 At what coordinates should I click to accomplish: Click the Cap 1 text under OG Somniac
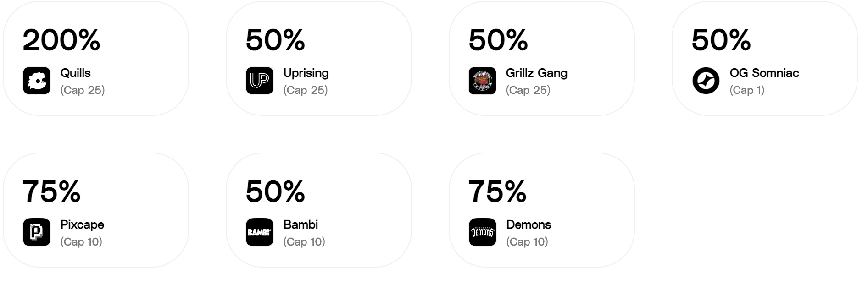(x=747, y=90)
